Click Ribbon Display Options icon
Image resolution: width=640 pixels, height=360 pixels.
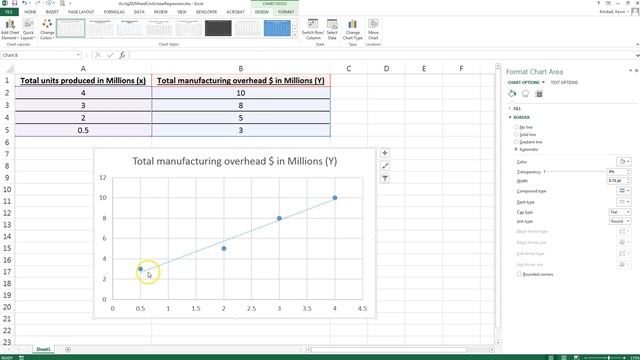(608, 3)
